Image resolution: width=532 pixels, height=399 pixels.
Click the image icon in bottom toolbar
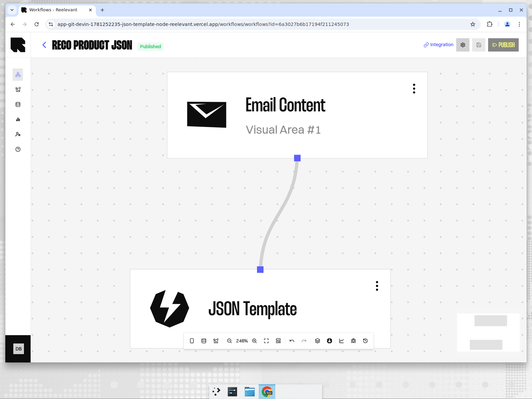pyautogui.click(x=216, y=341)
